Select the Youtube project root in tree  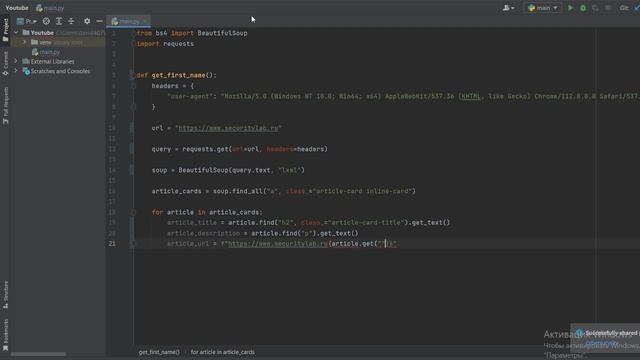[42, 32]
